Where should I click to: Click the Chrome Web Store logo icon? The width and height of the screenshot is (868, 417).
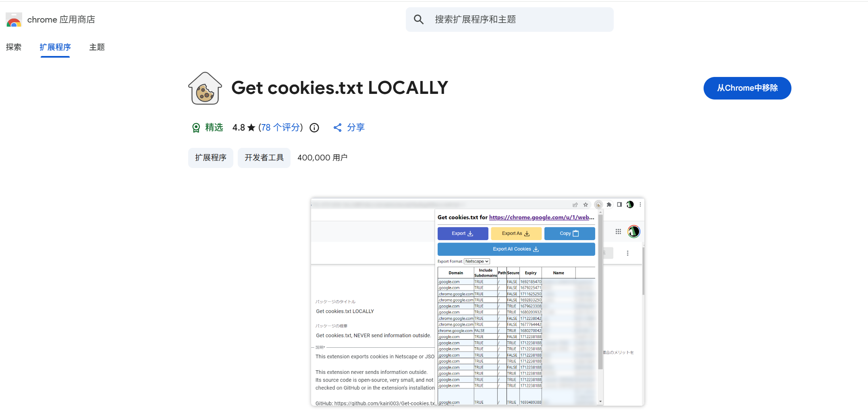[14, 20]
